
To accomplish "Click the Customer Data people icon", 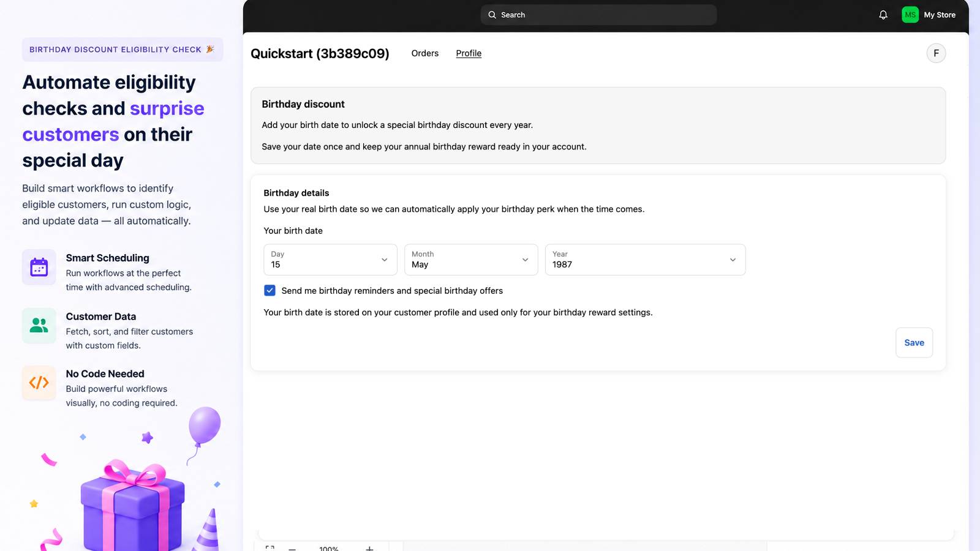I will coord(39,325).
